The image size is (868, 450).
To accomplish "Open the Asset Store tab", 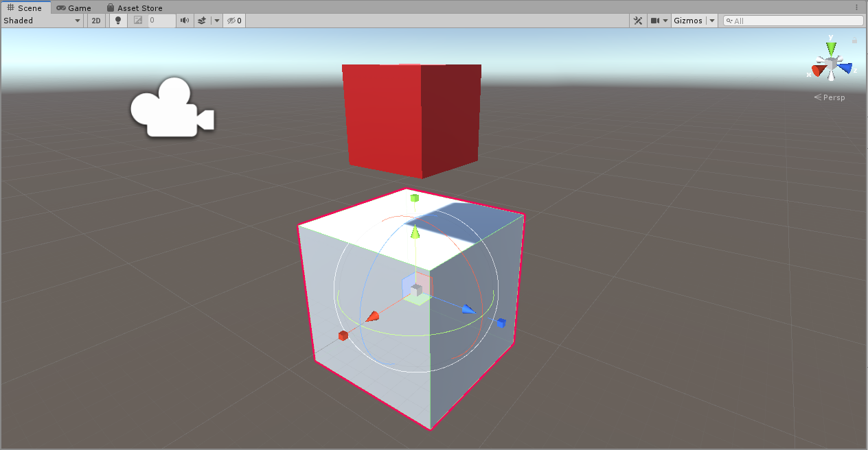I will (x=135, y=8).
